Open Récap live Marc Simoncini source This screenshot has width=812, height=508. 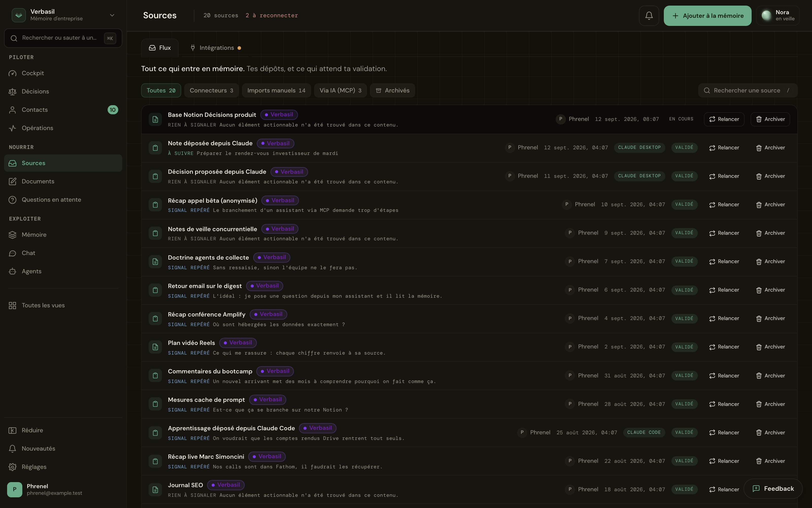[x=469, y=461]
